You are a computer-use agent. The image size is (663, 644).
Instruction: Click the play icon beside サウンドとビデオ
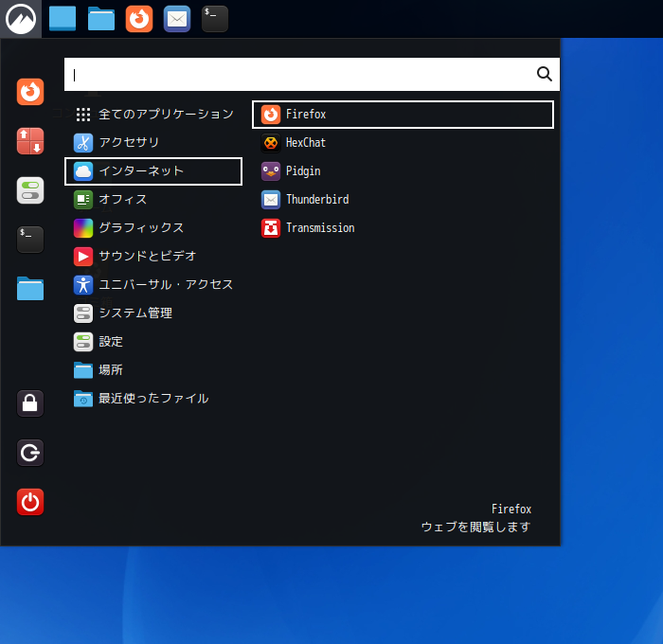(83, 257)
